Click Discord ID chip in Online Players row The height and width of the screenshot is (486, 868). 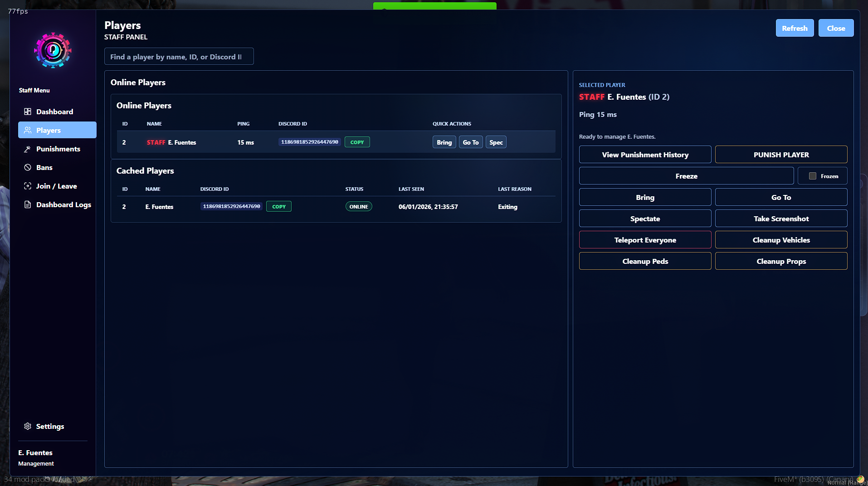click(310, 142)
